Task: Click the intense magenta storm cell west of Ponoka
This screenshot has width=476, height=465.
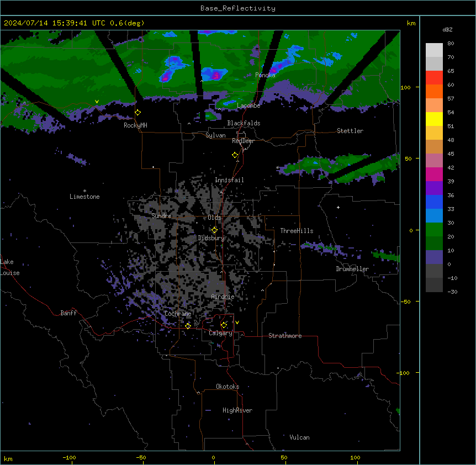Action: (216, 75)
